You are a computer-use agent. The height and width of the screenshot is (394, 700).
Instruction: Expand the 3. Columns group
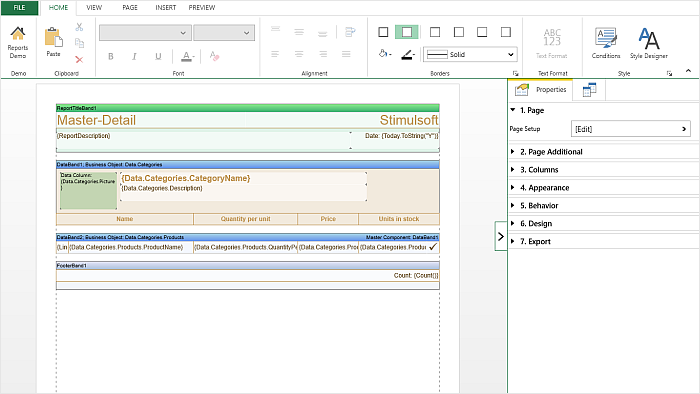(513, 170)
